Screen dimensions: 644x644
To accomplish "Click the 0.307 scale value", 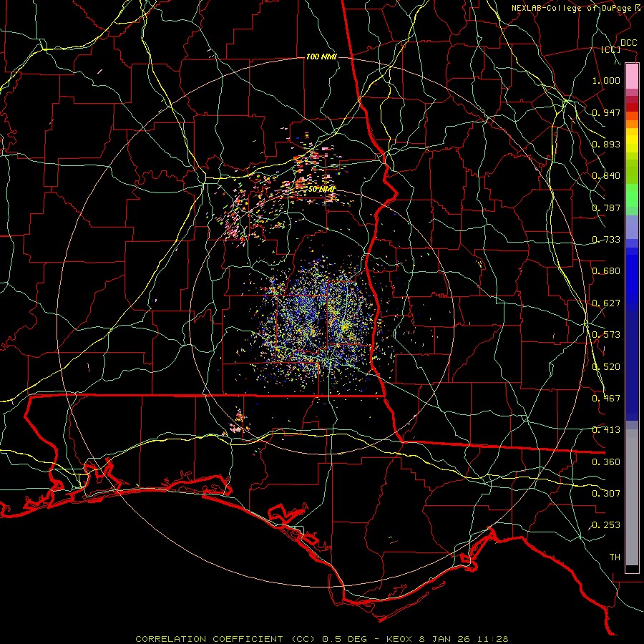I will point(606,494).
